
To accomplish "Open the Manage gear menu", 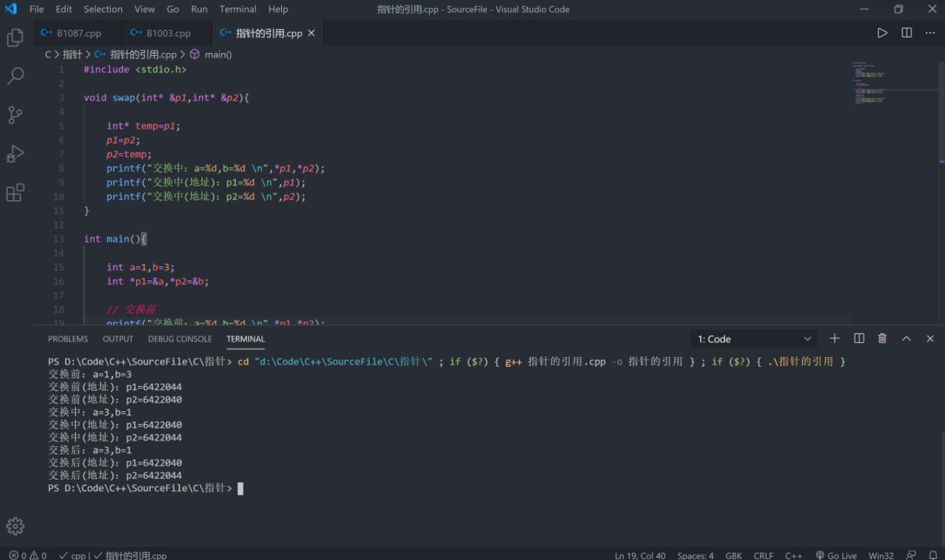I will click(15, 527).
